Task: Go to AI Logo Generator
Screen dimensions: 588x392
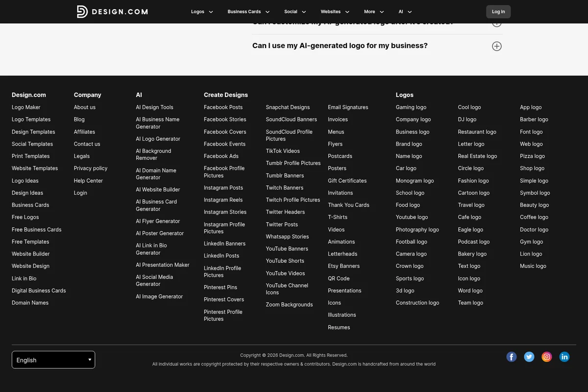Action: (158, 139)
